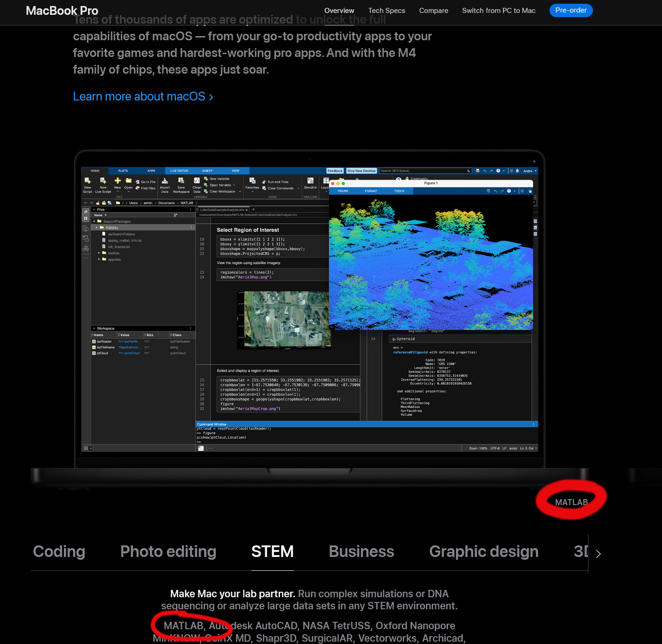Select the STEM tab
662x644 pixels.
coord(273,551)
